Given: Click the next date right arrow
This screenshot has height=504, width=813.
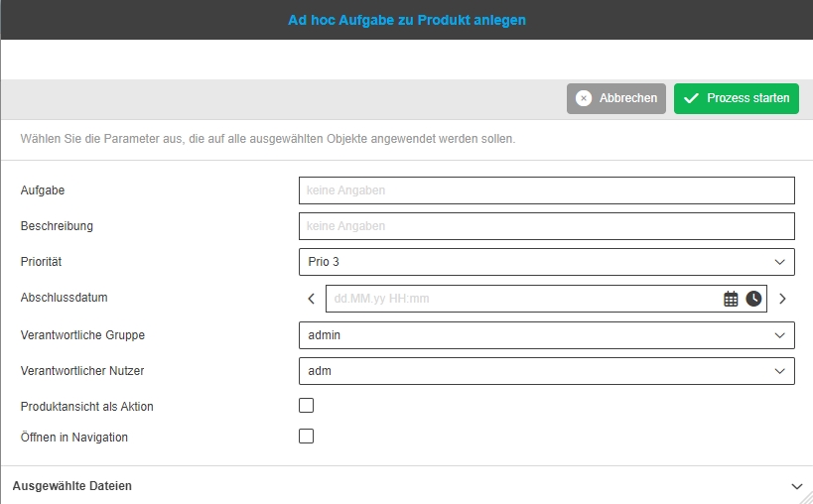Looking at the screenshot, I should 782,299.
